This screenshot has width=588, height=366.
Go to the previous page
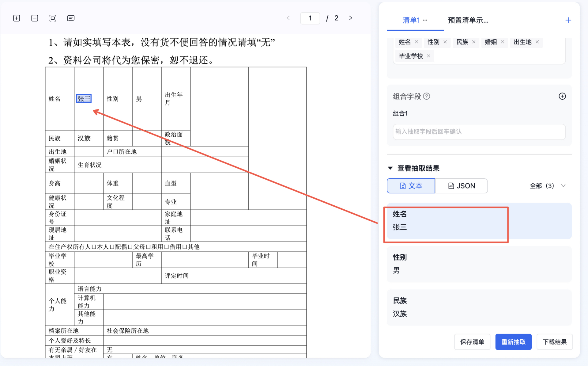click(x=288, y=18)
